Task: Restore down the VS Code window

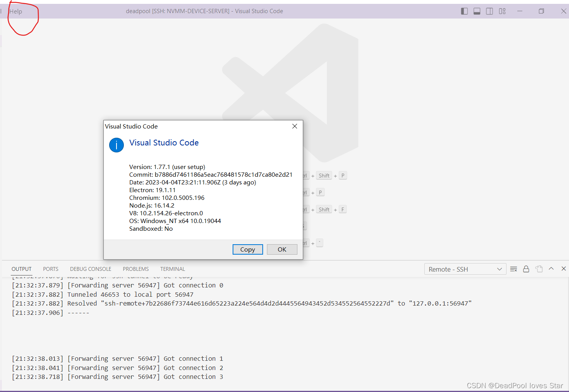Action: [541, 11]
